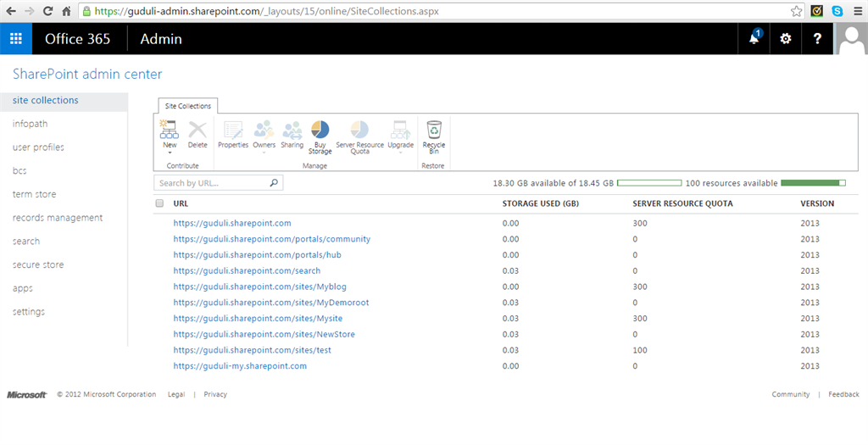The image size is (868, 445).
Task: Open search in the sidebar
Action: pos(26,242)
